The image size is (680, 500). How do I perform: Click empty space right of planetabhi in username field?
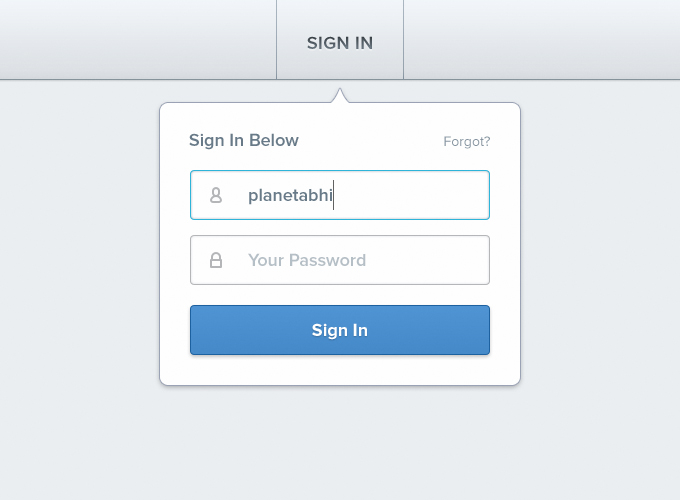click(411, 195)
